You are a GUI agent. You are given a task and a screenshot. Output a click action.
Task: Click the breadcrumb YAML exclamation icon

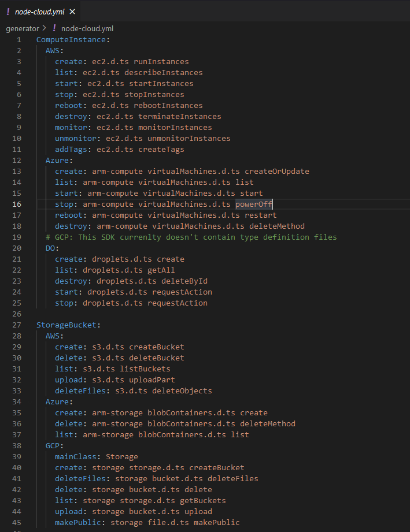[54, 28]
